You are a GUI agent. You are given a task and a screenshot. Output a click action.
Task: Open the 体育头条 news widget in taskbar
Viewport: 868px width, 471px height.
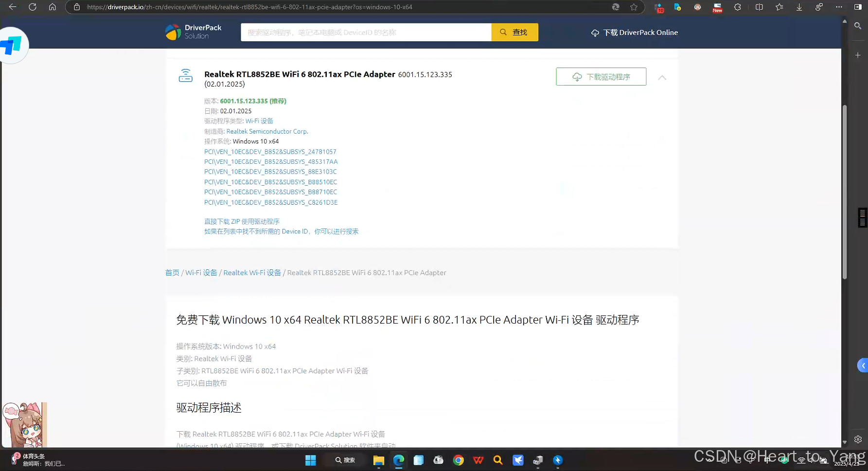pos(38,460)
